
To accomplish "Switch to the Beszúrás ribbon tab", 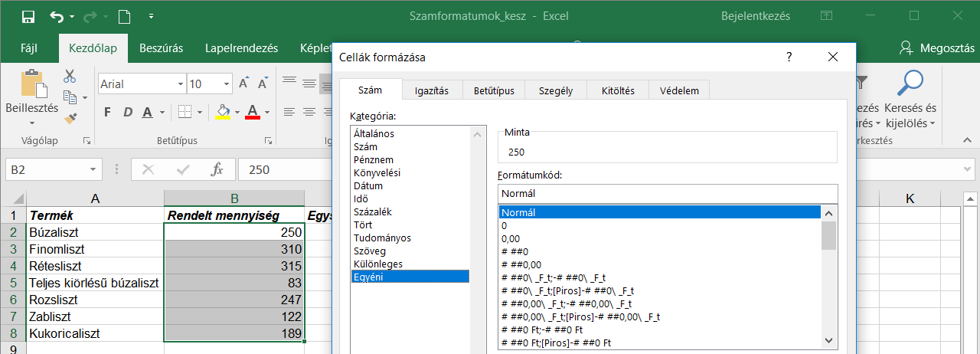I will [161, 48].
